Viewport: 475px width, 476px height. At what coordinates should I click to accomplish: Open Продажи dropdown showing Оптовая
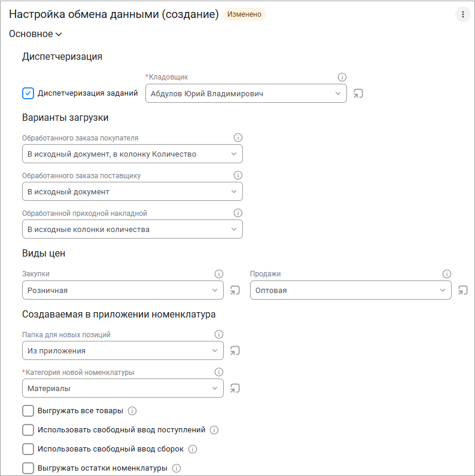coord(351,290)
